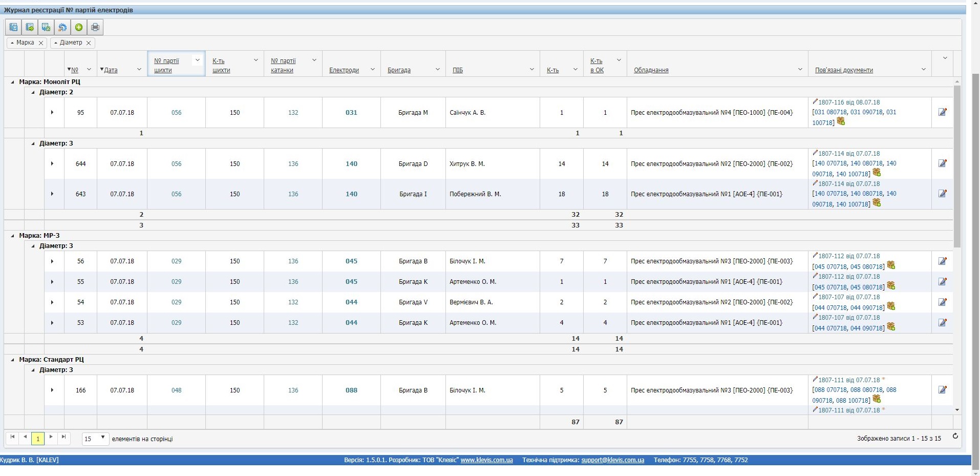
Task: Open the 031 080718 linked document
Action: pyautogui.click(x=830, y=112)
